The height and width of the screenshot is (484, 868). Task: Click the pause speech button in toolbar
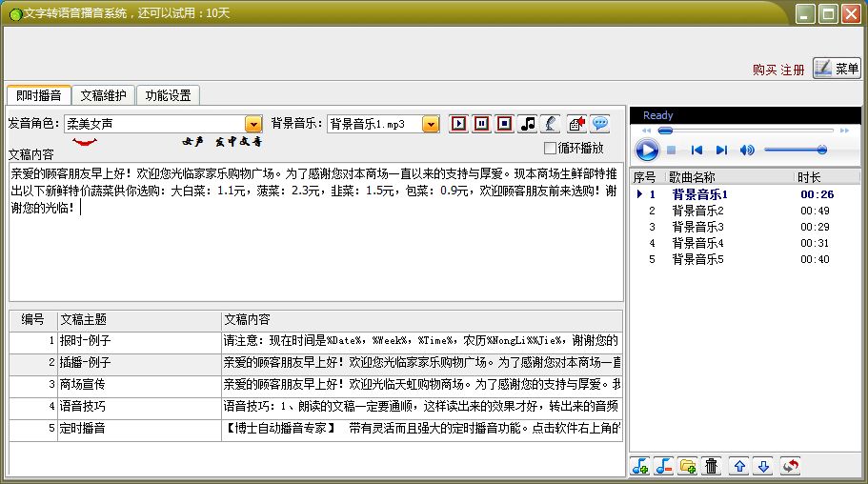(481, 124)
